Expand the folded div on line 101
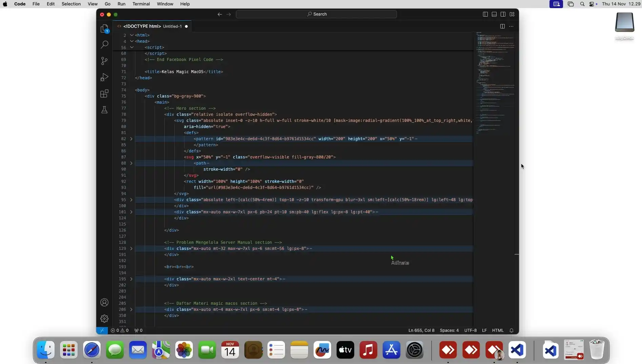The image size is (642, 364). point(132,212)
